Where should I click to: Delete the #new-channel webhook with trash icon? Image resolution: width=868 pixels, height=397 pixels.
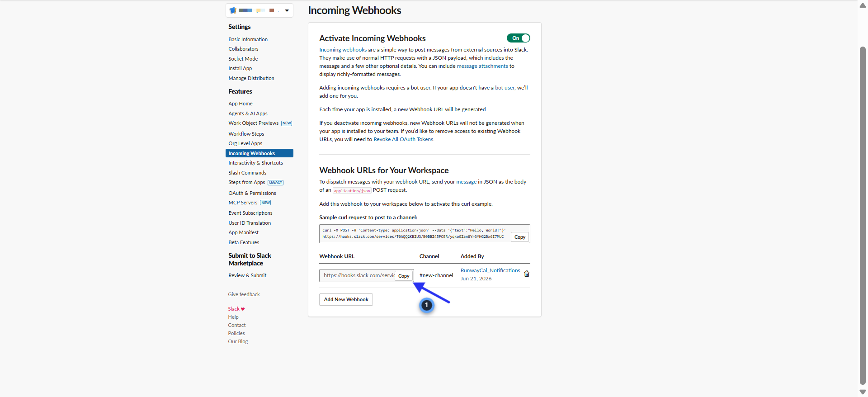coord(527,274)
